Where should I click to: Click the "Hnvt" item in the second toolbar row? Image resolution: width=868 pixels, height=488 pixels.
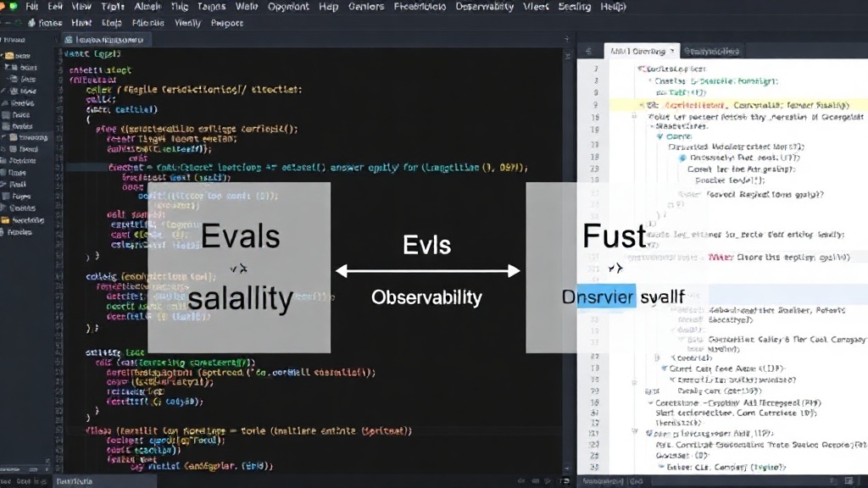coord(81,23)
